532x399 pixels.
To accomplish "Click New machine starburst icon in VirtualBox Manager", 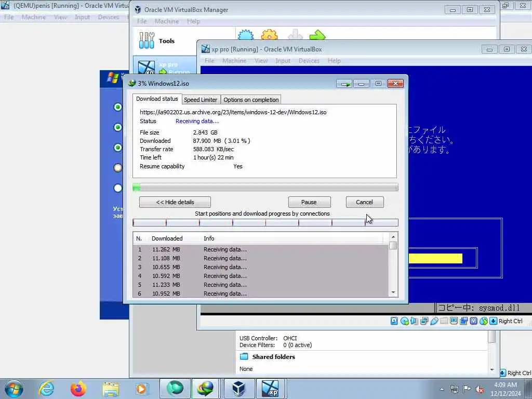I will [246, 35].
